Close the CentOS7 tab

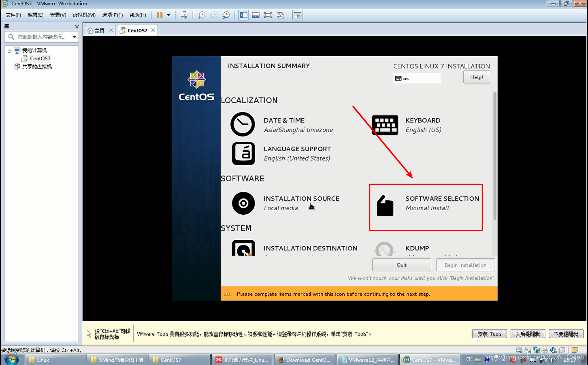pos(153,30)
